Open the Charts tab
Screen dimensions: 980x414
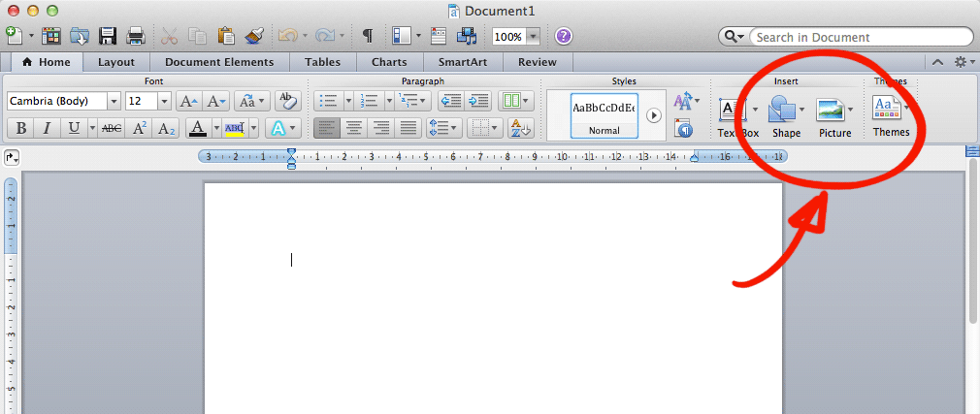coord(389,62)
